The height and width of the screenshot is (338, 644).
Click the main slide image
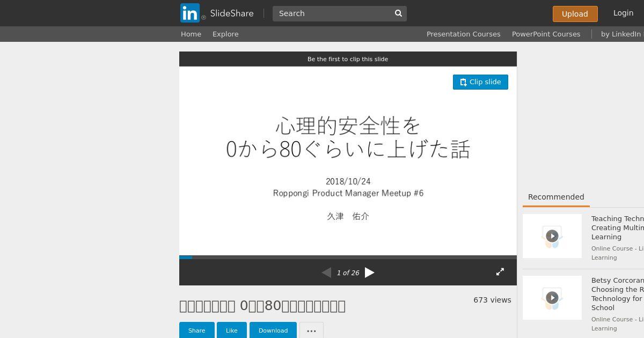click(348, 161)
